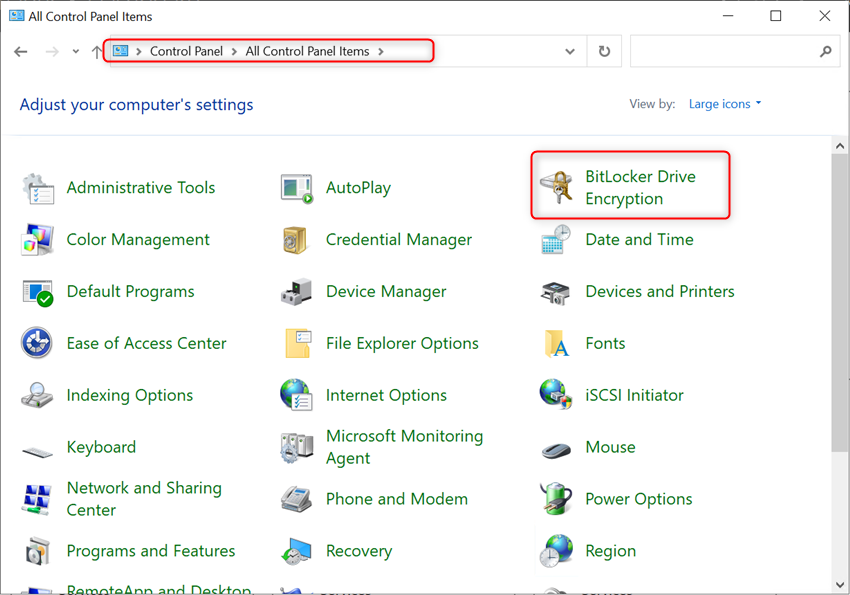Viewport: 850px width, 595px height.
Task: Open the AutoPlay icon
Action: (x=297, y=188)
